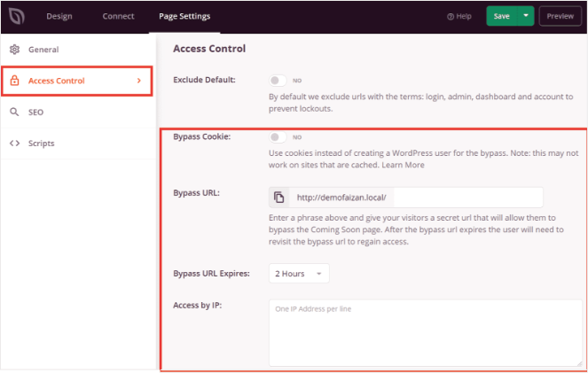Open the Save button dropdown arrow

pyautogui.click(x=526, y=16)
